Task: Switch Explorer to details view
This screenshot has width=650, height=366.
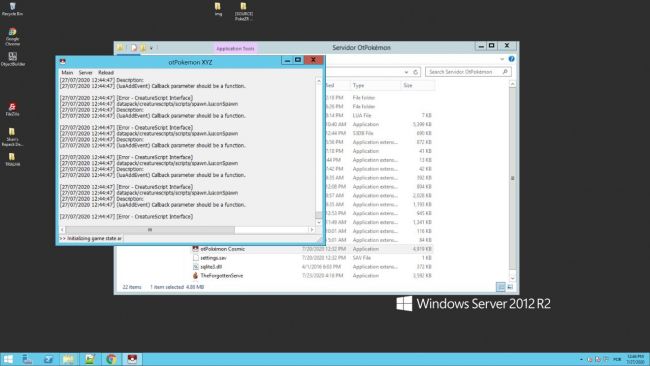Action: 501,287
